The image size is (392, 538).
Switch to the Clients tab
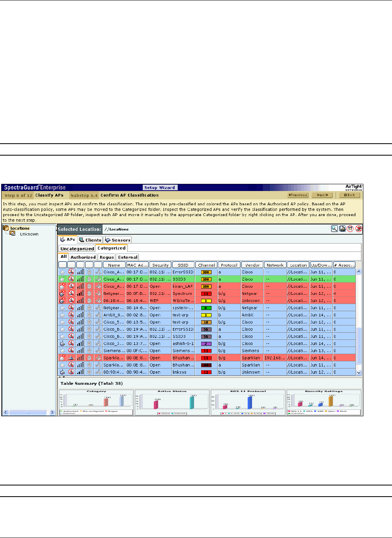click(x=90, y=240)
